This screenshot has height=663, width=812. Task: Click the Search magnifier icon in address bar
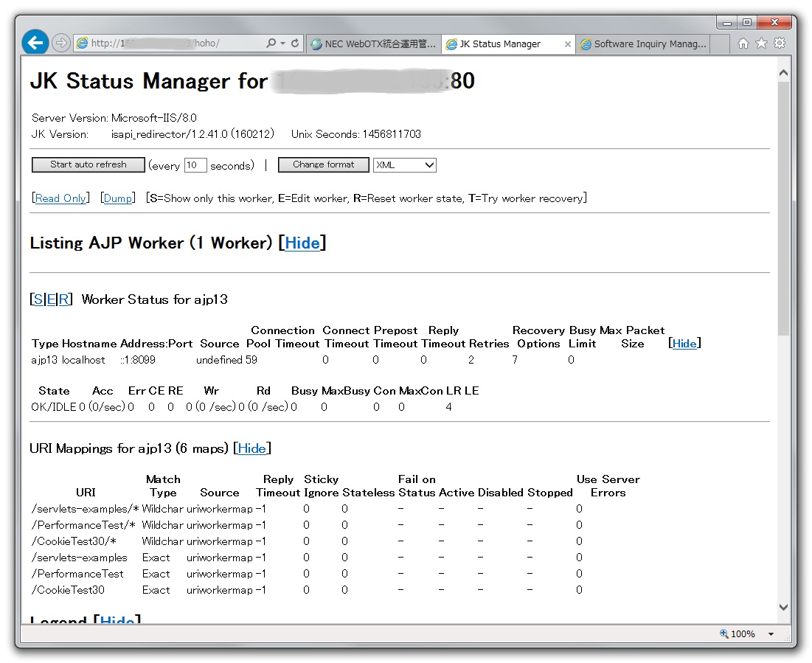[271, 44]
